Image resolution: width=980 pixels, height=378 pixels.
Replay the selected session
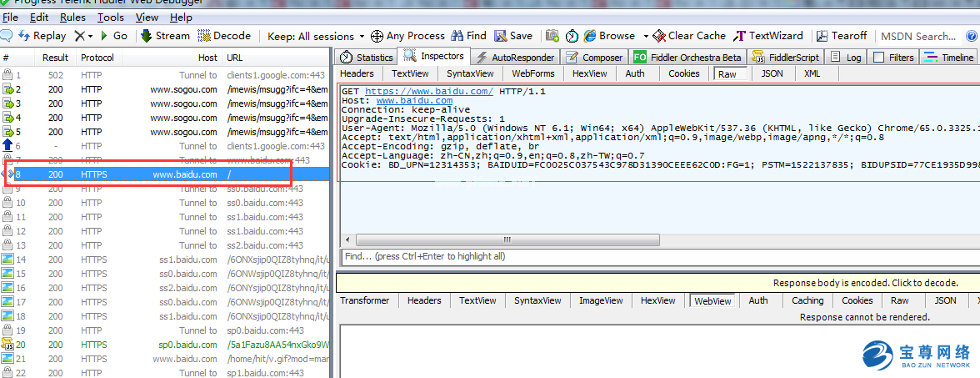pyautogui.click(x=42, y=36)
